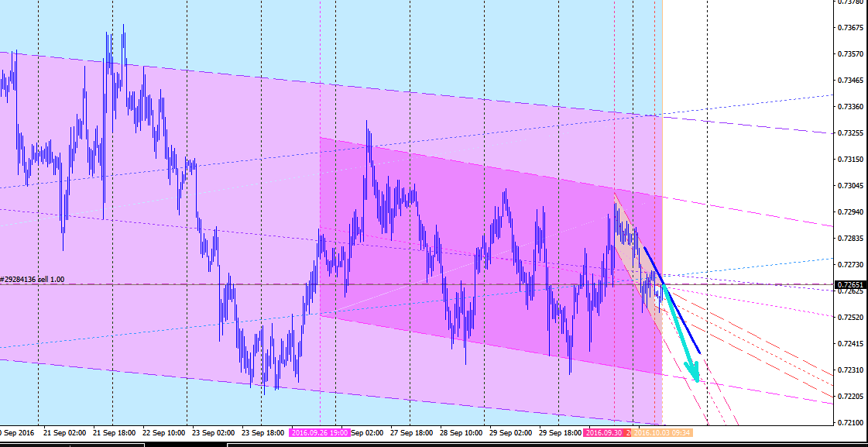Click the magenta 2016.09.26 19:00 date marker
868x447 pixels.
(x=320, y=432)
